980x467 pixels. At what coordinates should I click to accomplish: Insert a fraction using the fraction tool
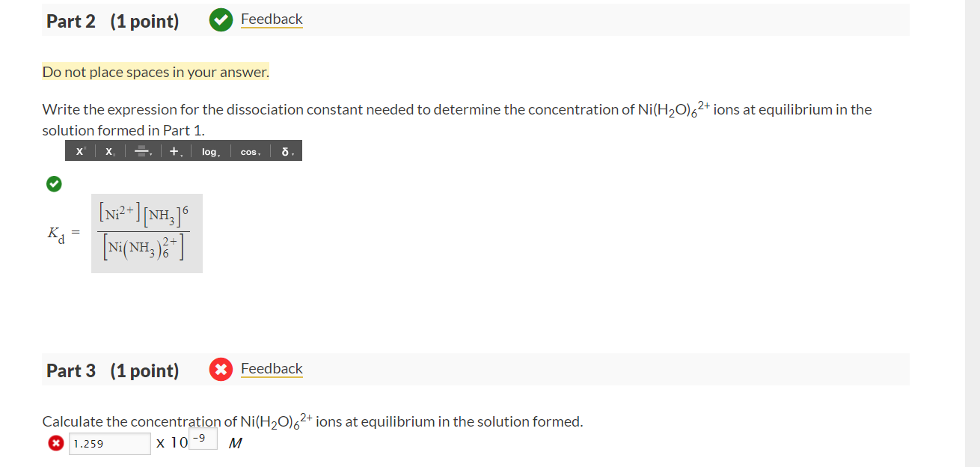click(142, 150)
